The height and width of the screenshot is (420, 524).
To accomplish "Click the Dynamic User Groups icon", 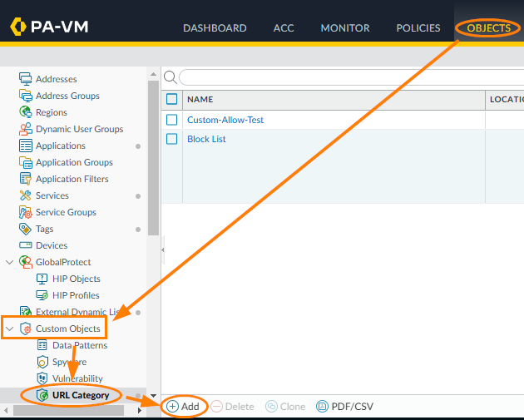I will pyautogui.click(x=26, y=129).
